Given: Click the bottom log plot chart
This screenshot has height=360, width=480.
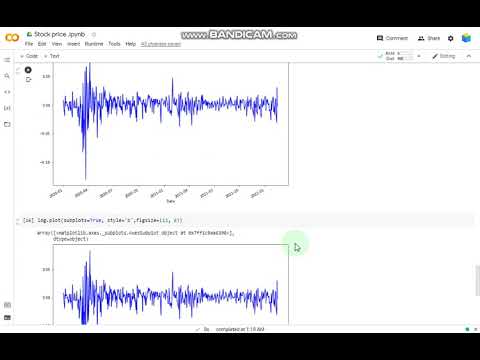Looking at the screenshot, I should pyautogui.click(x=171, y=285).
